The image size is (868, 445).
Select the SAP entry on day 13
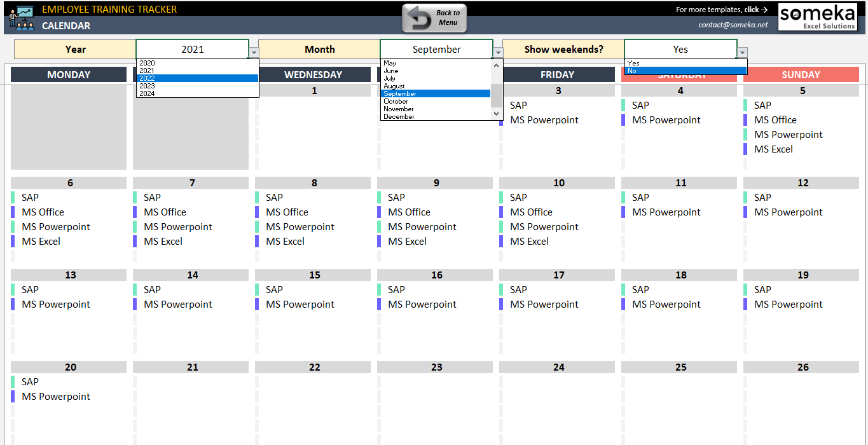click(x=30, y=289)
